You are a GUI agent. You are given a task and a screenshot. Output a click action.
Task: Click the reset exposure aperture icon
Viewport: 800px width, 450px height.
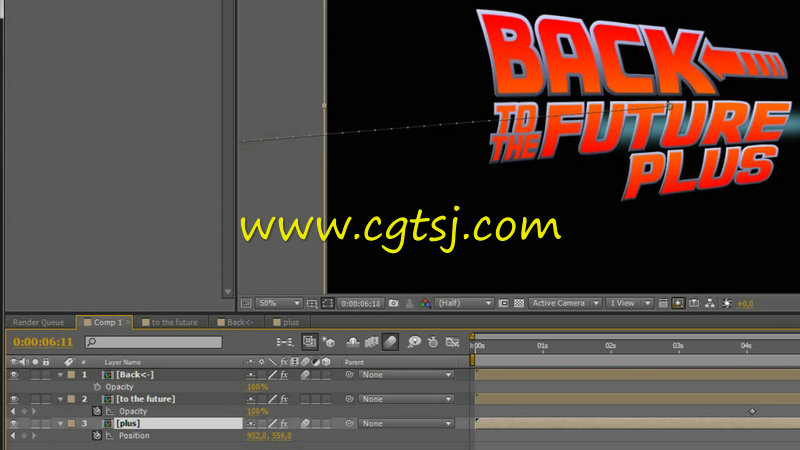point(727,303)
